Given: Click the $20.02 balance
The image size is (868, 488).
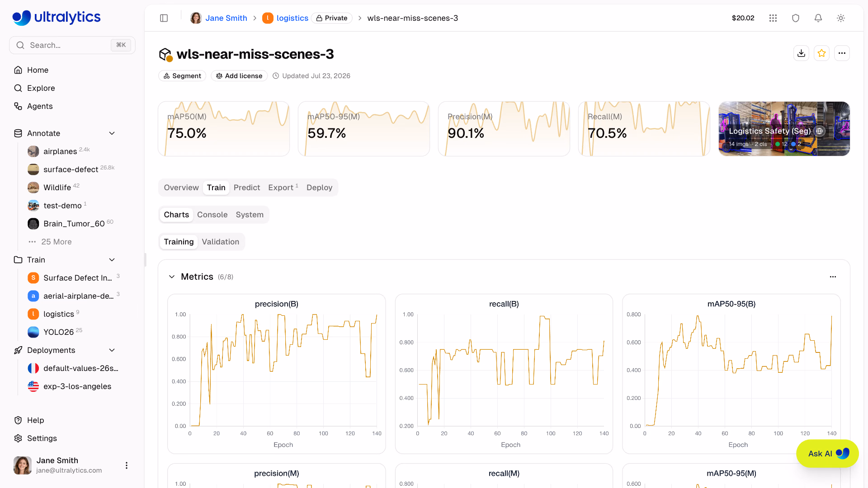Looking at the screenshot, I should point(743,18).
